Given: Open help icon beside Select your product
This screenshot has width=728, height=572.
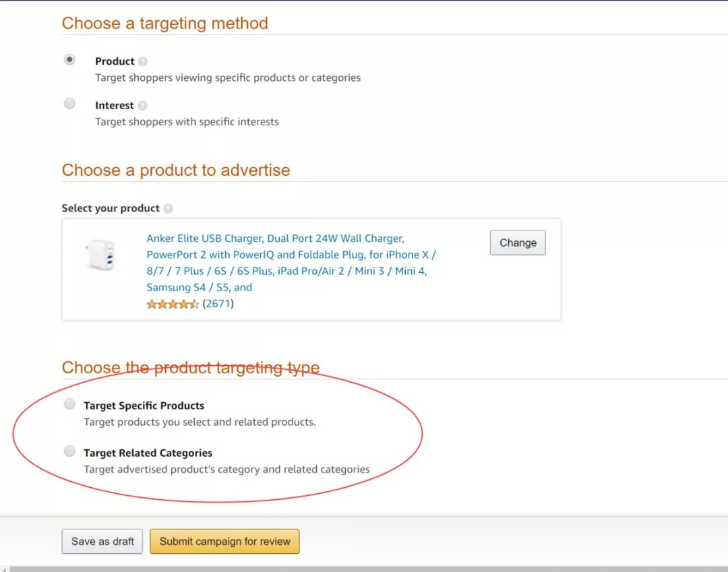Looking at the screenshot, I should (x=169, y=208).
